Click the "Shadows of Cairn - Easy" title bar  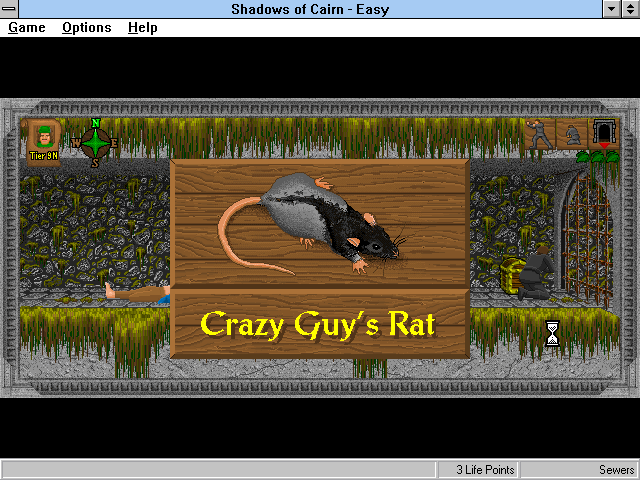point(310,9)
